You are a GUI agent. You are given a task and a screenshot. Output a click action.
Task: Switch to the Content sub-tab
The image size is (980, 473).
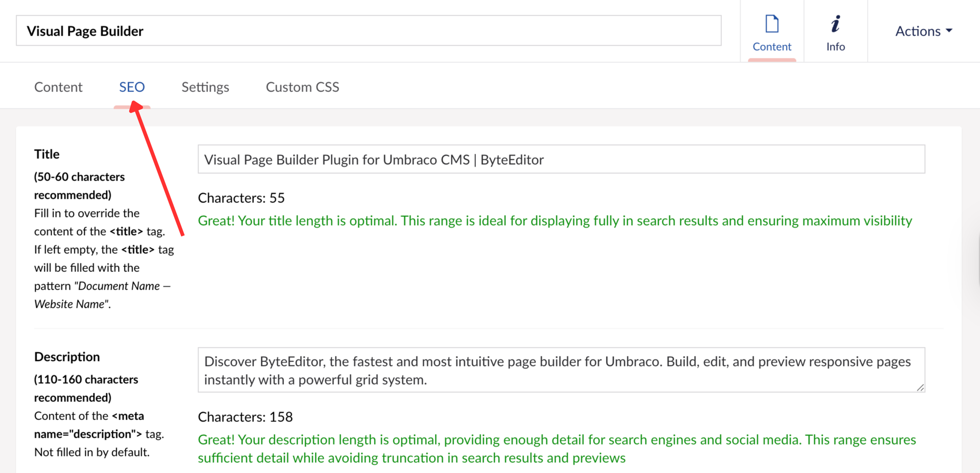coord(58,87)
